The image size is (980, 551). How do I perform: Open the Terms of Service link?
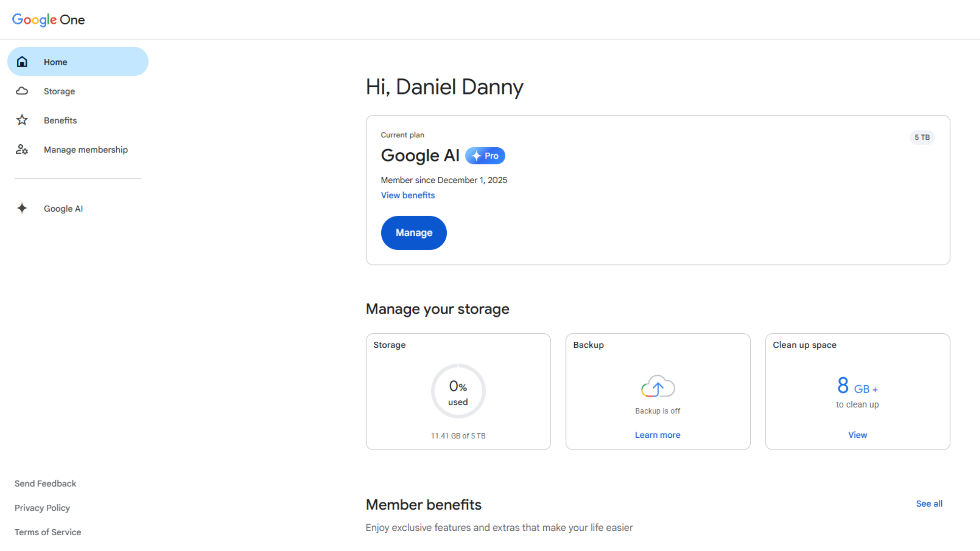pyautogui.click(x=48, y=532)
